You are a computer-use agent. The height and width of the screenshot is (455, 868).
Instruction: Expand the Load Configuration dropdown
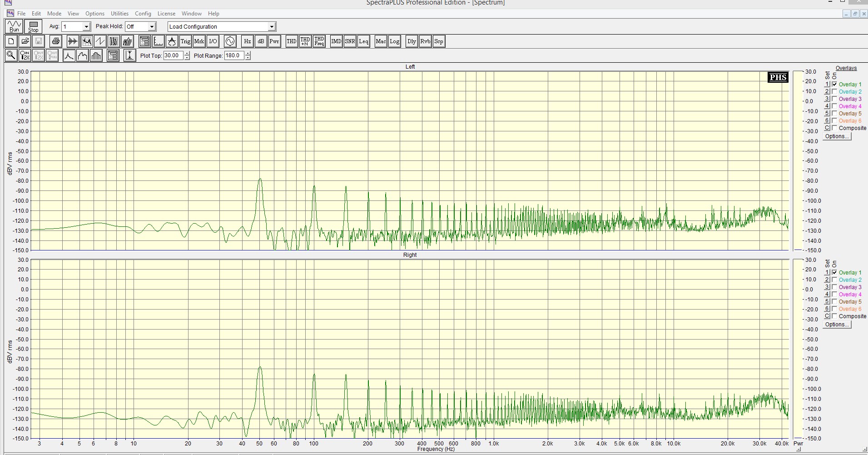(272, 27)
